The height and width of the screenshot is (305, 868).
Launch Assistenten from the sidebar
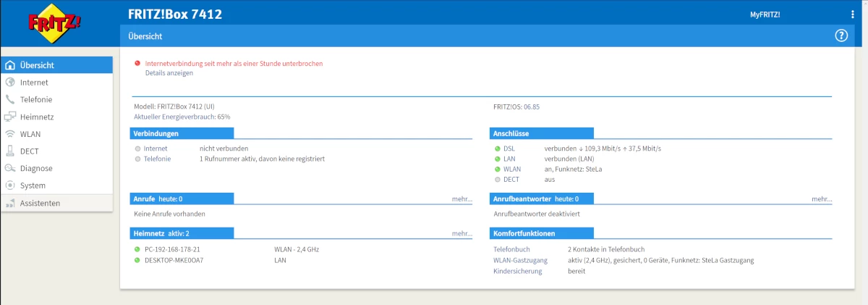click(56, 204)
